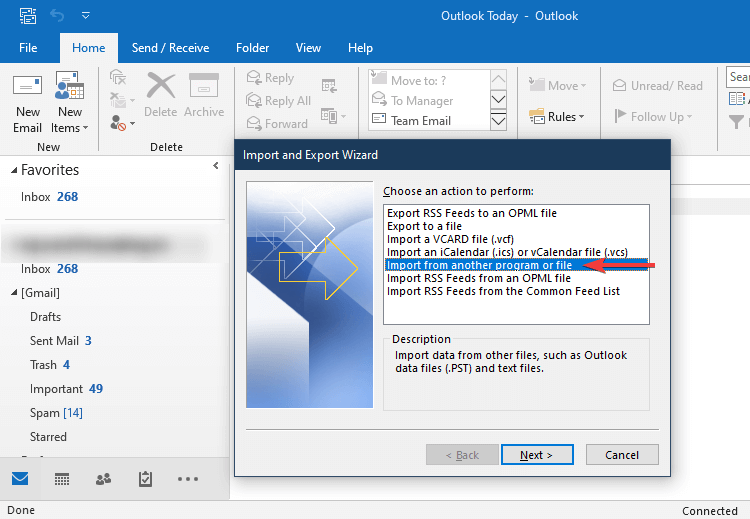The height and width of the screenshot is (519, 750).
Task: Click the Archive icon
Action: click(204, 86)
